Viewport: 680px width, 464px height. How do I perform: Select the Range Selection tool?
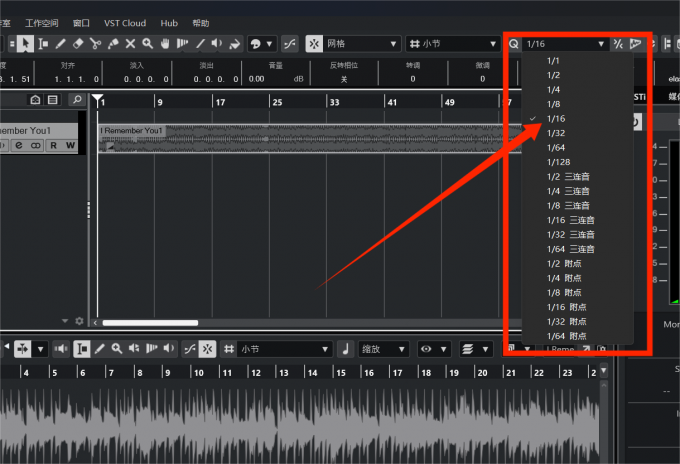click(x=43, y=44)
